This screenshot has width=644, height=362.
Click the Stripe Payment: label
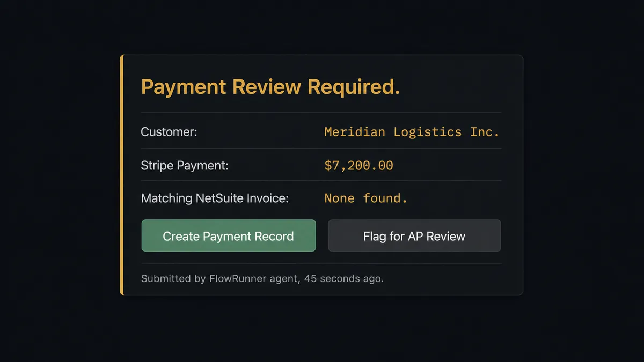click(x=185, y=166)
